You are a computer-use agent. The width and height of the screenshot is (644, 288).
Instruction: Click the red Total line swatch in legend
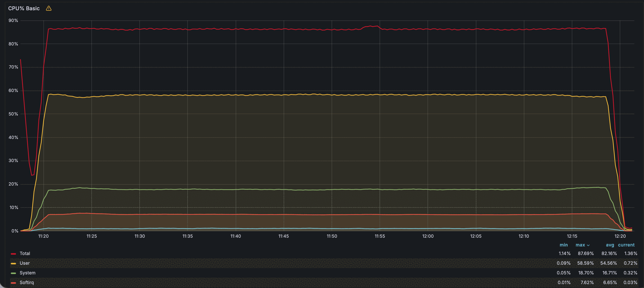click(13, 253)
